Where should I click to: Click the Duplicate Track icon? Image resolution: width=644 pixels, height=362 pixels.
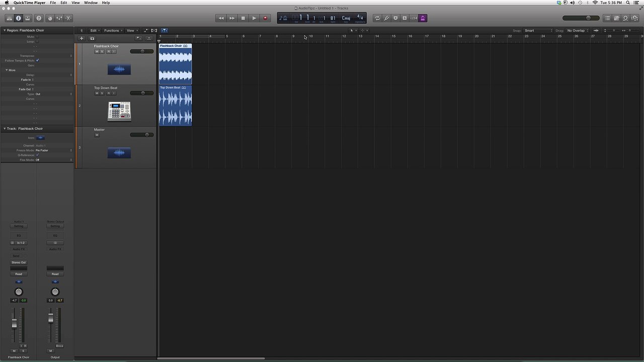[x=92, y=38]
